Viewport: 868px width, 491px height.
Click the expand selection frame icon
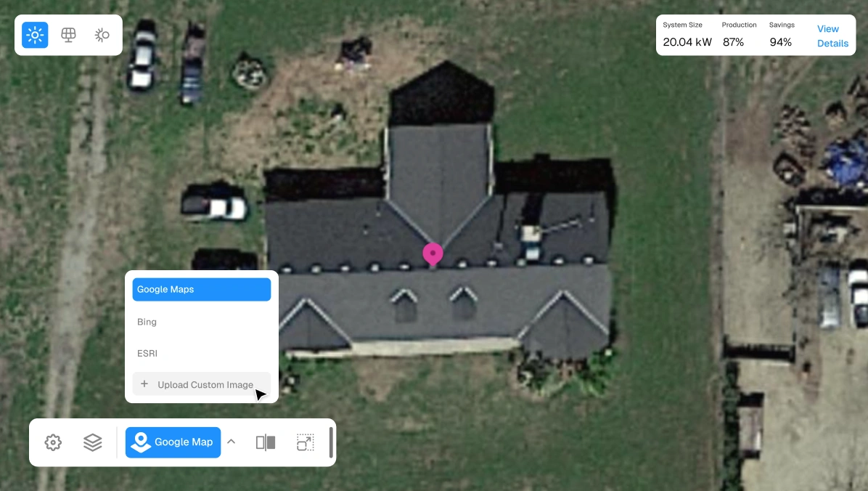pyautogui.click(x=306, y=442)
